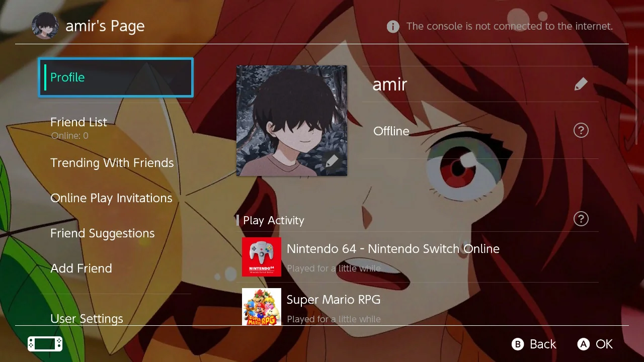
Task: Click Played for a little while under Nintendo 64
Action: tap(334, 268)
